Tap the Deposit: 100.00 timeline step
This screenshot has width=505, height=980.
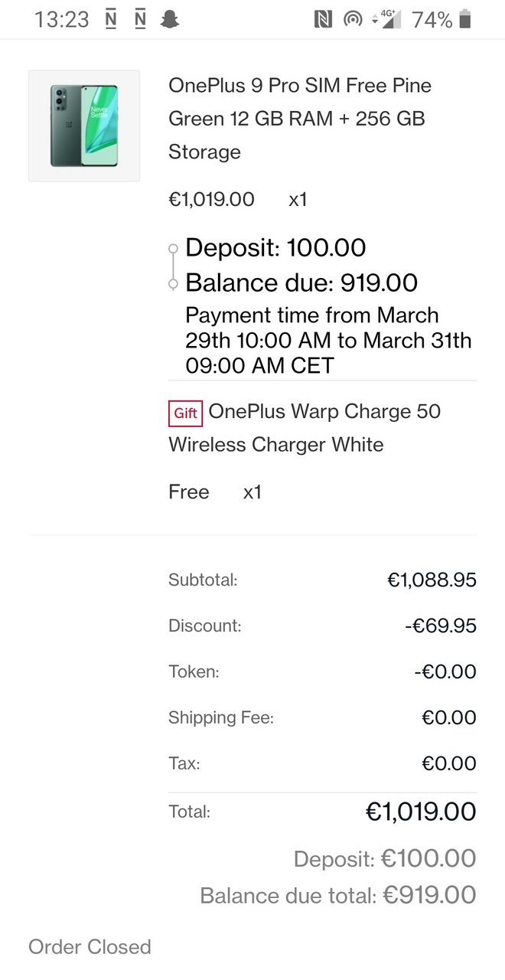coord(275,248)
